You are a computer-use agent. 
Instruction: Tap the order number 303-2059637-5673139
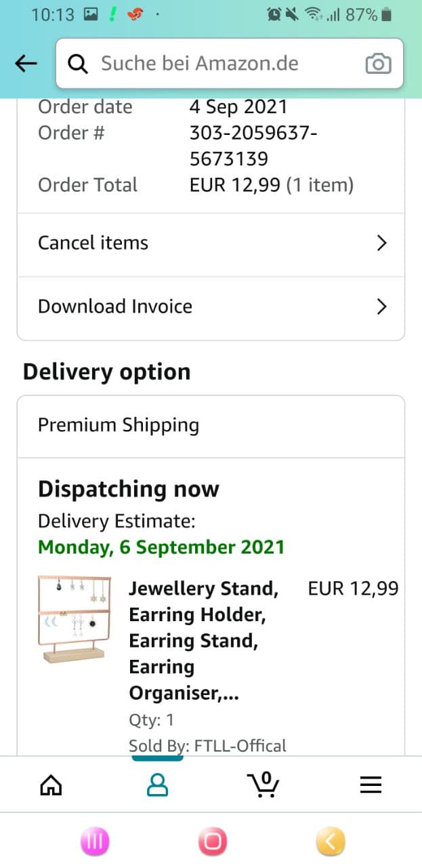tap(252, 146)
